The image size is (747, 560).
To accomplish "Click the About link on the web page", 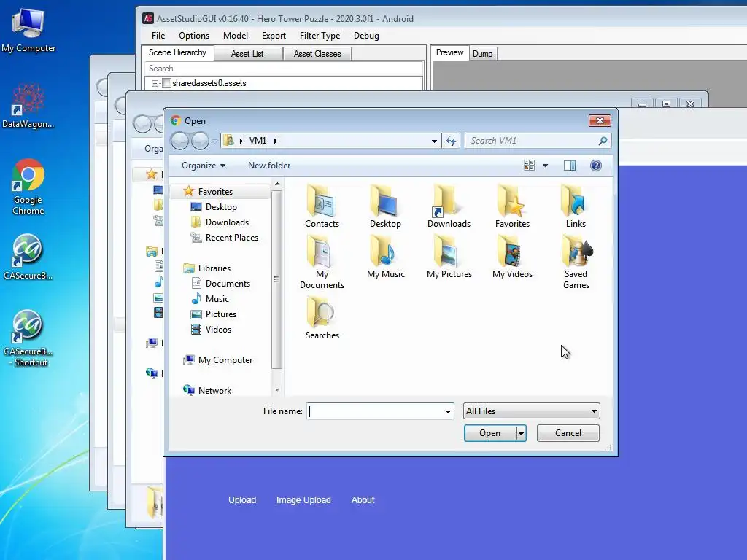I will 363,500.
